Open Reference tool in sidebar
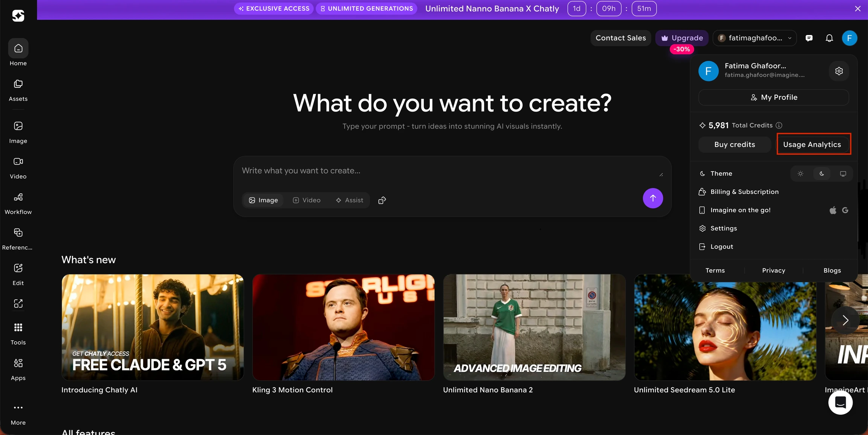868x435 pixels. pyautogui.click(x=18, y=239)
